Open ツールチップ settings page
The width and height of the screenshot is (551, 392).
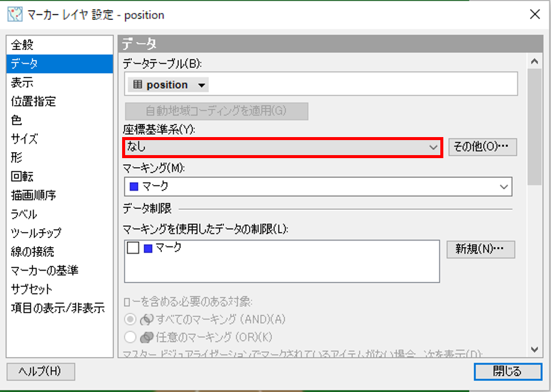(36, 233)
